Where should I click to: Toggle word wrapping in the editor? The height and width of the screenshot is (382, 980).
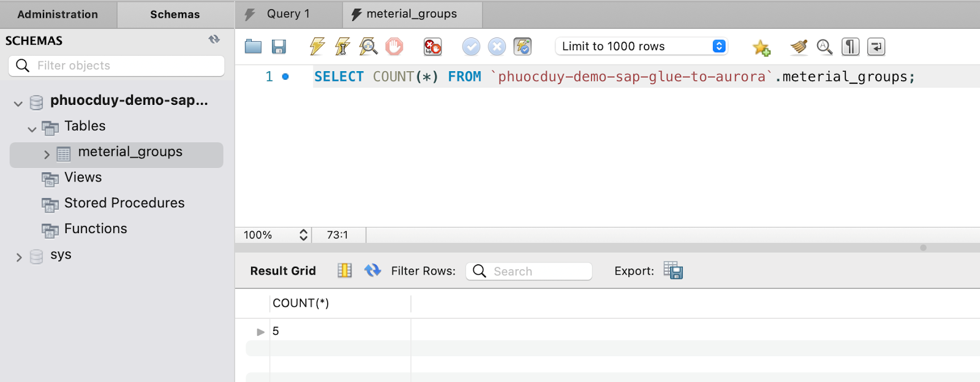click(876, 47)
